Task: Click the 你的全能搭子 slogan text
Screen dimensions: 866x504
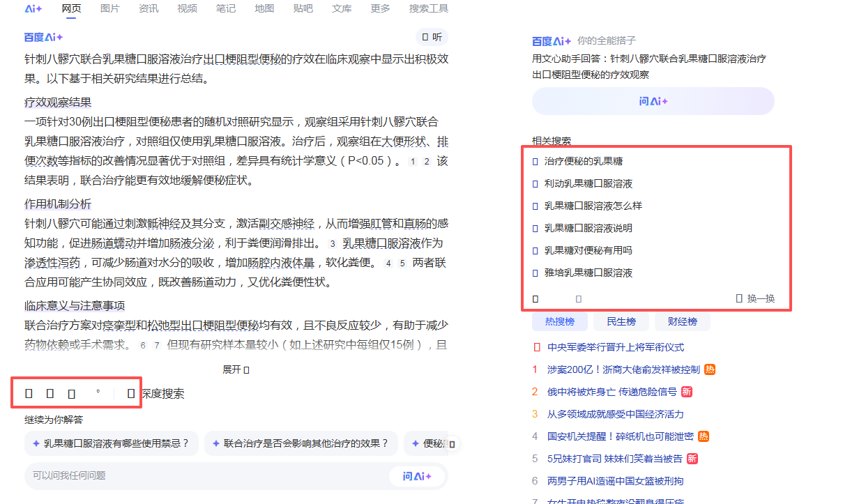Action: point(607,41)
